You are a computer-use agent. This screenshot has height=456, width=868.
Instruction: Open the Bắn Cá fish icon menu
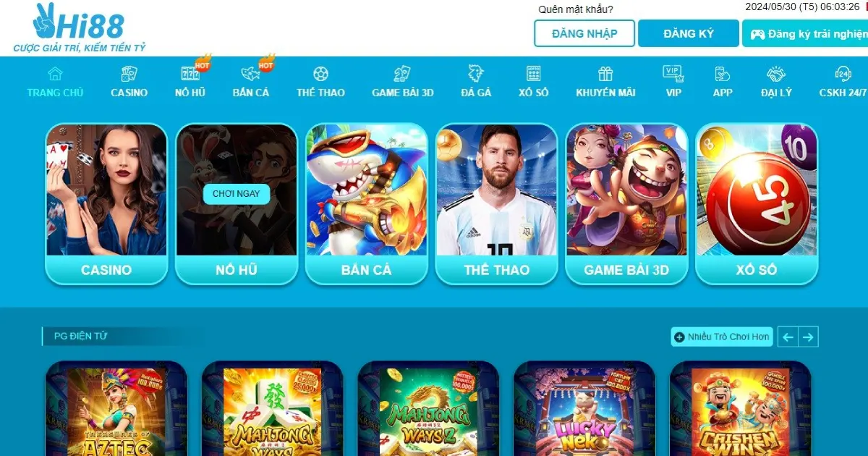(251, 74)
